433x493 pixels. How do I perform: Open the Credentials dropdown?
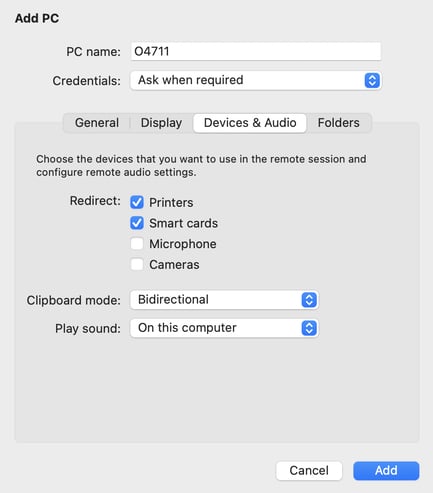coord(256,80)
